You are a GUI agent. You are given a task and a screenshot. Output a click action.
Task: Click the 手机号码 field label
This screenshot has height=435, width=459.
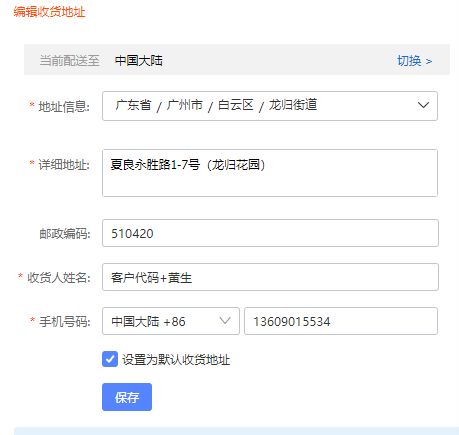[65, 322]
